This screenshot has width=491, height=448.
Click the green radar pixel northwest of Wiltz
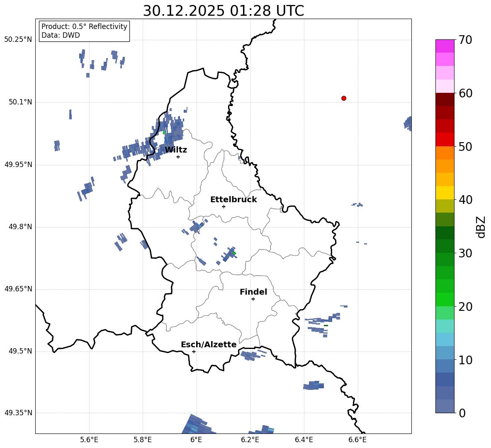coord(163,132)
